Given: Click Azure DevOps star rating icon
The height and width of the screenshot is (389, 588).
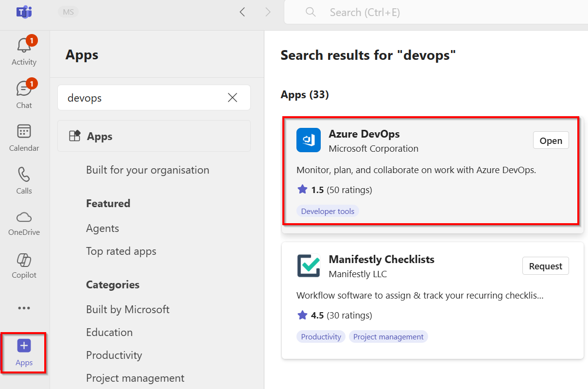Looking at the screenshot, I should coord(302,190).
